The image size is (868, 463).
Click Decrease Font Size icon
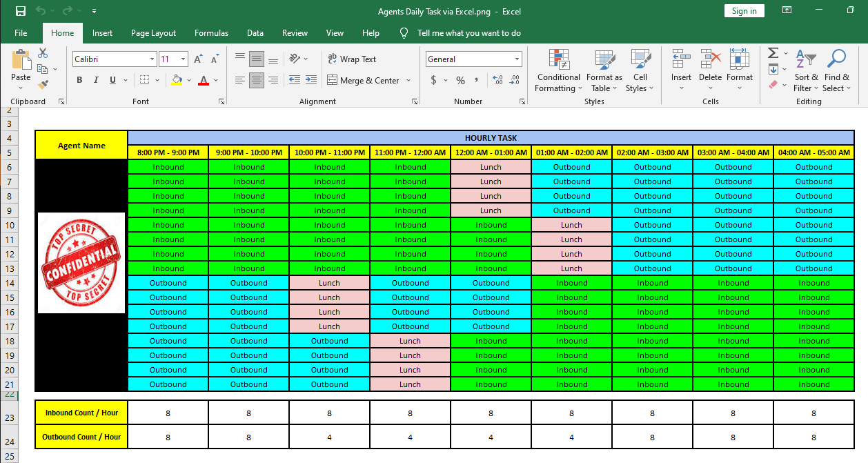click(215, 59)
